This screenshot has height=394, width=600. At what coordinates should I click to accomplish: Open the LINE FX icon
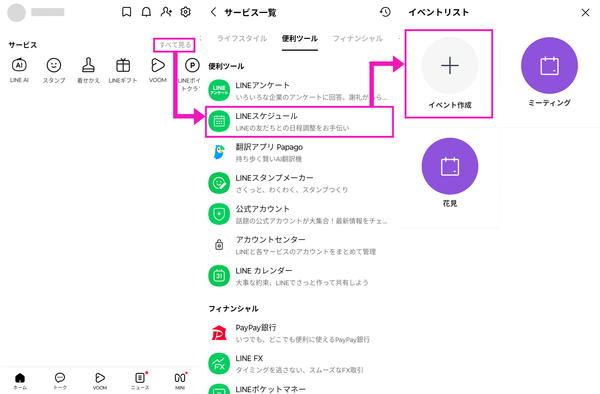(219, 363)
